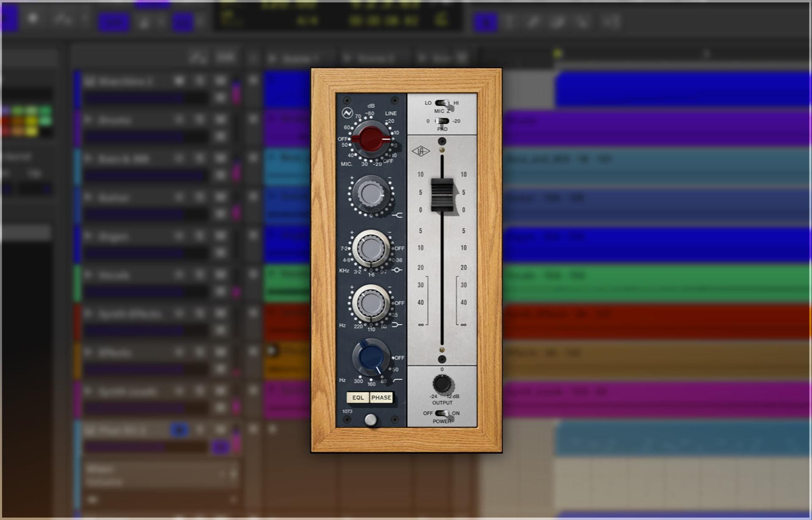
Task: Click the 3·2 kHz mid frequency mark
Action: (x=357, y=271)
